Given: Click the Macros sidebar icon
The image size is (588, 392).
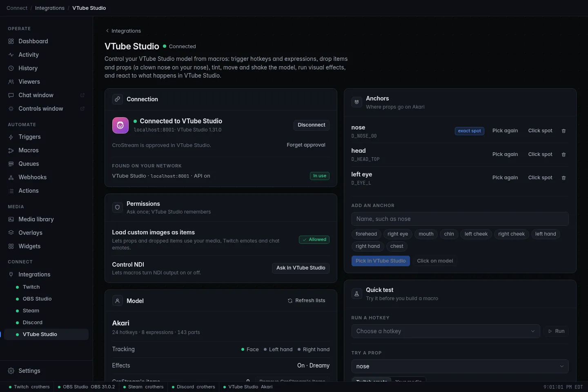Looking at the screenshot, I should pyautogui.click(x=11, y=150).
